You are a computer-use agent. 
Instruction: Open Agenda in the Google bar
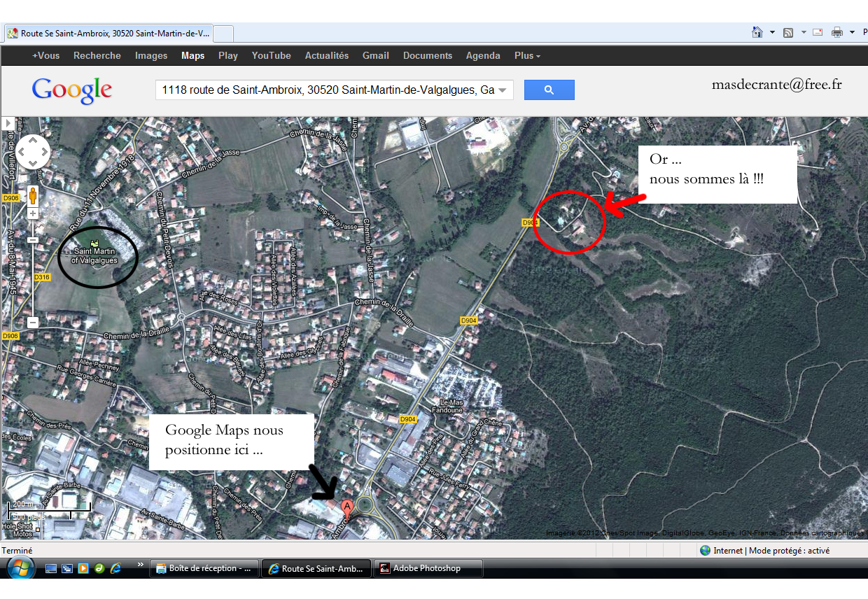(x=483, y=56)
